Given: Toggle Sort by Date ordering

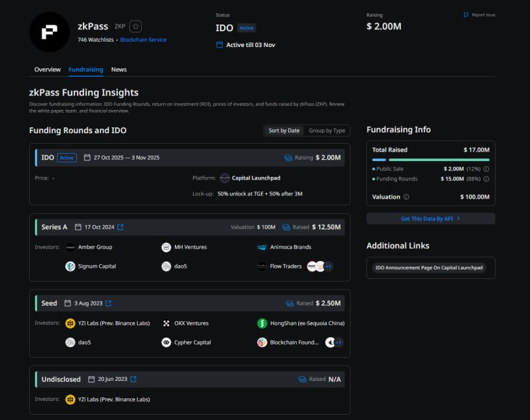Looking at the screenshot, I should [x=284, y=131].
